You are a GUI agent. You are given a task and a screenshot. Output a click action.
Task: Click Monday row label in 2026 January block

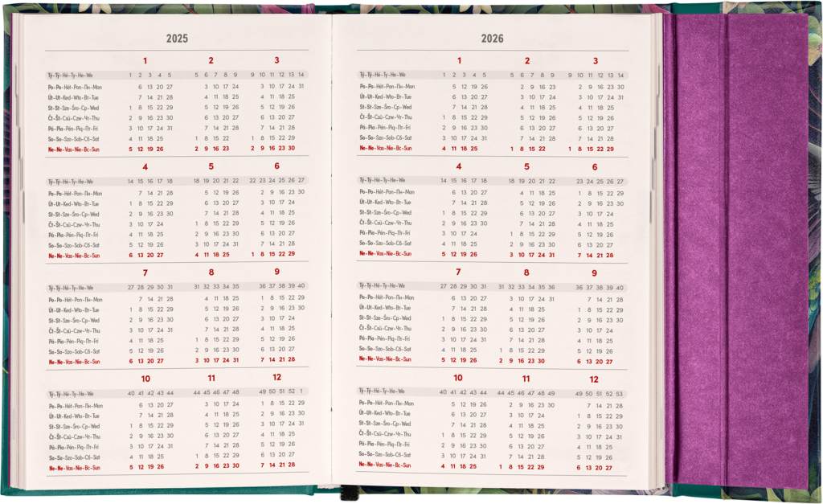(x=387, y=87)
